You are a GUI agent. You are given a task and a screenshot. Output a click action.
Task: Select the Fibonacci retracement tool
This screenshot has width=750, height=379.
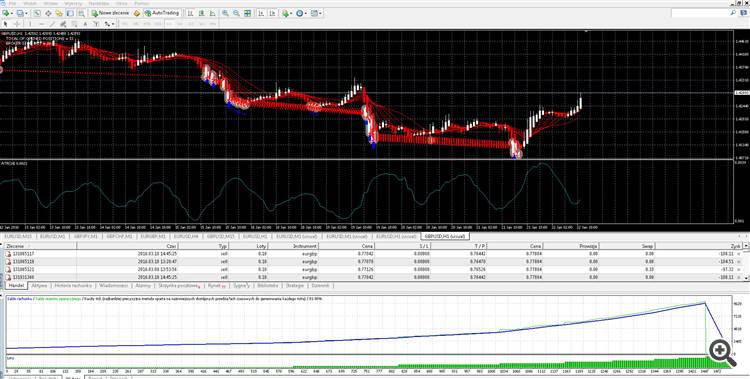point(74,23)
